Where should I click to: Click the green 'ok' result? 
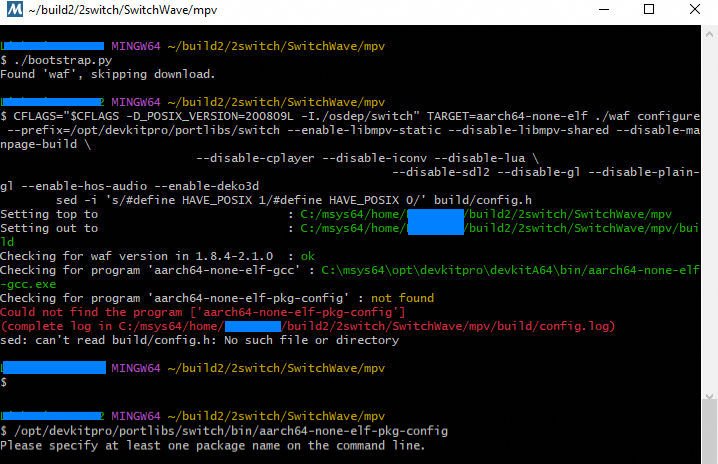point(308,256)
